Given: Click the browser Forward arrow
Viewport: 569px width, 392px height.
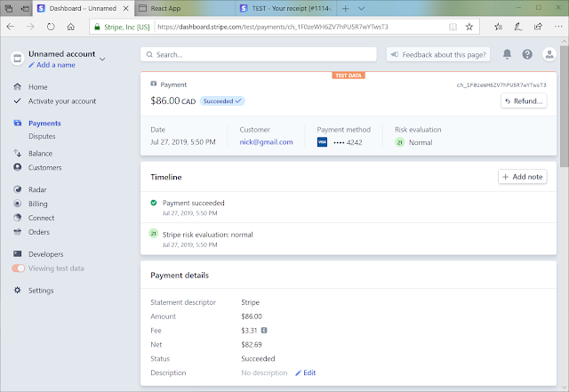Looking at the screenshot, I should point(30,27).
